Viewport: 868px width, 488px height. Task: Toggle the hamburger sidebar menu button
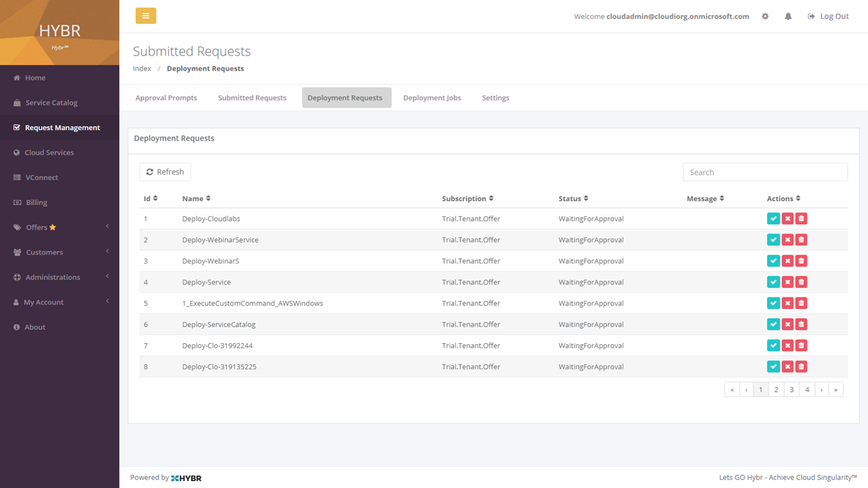146,16
